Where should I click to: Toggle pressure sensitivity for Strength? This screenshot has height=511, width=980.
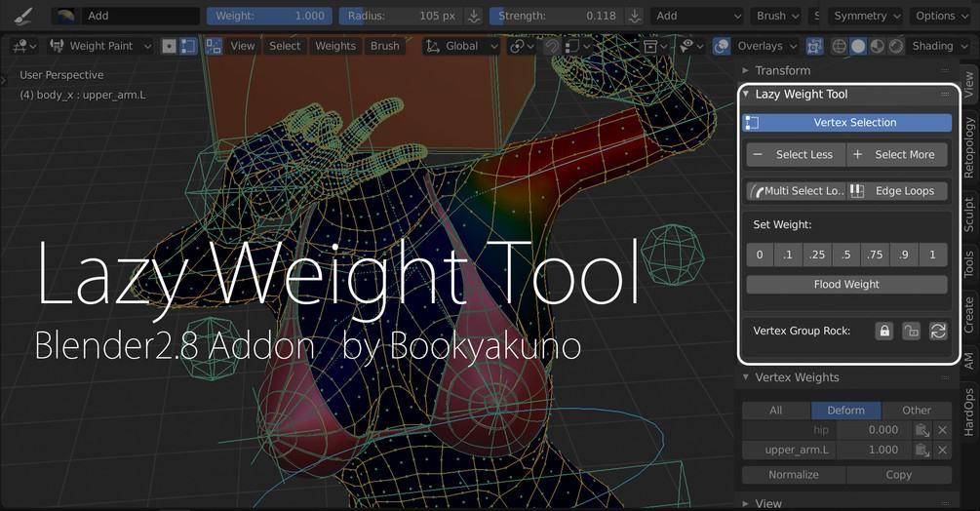635,16
